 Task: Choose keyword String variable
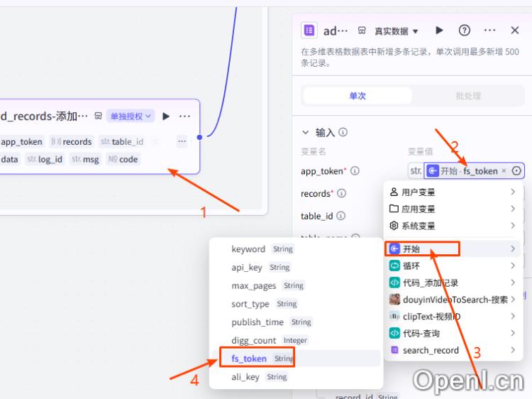297,249
